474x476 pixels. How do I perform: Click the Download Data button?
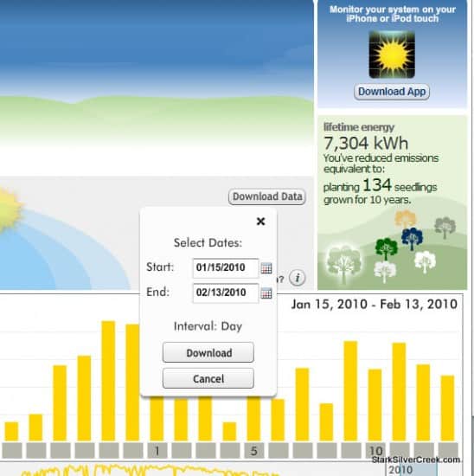click(x=267, y=196)
